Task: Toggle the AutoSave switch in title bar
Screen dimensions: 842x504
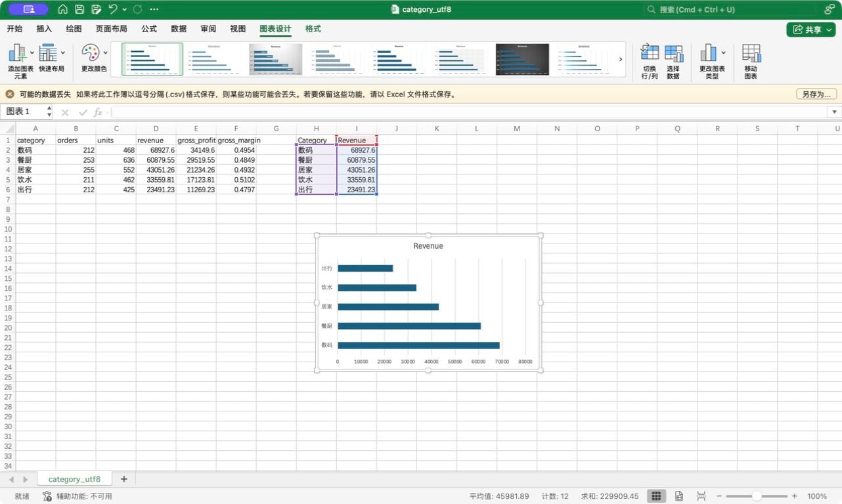Action: click(28, 9)
